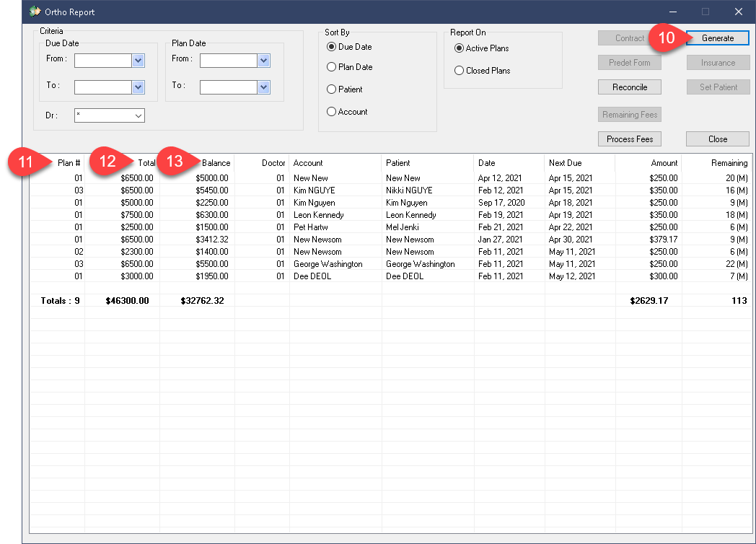Click the Predet Form button

630,63
